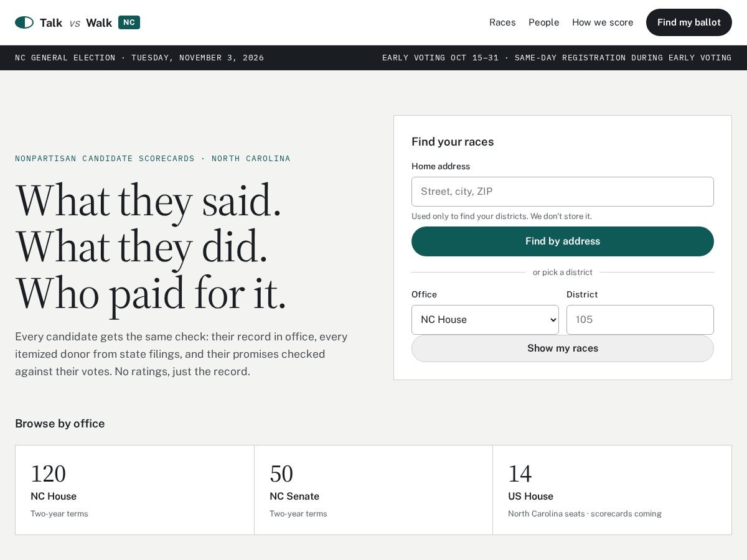Screen dimensions: 747x560
Task: Click the 'or pick a district' divider text
Action: (x=563, y=273)
